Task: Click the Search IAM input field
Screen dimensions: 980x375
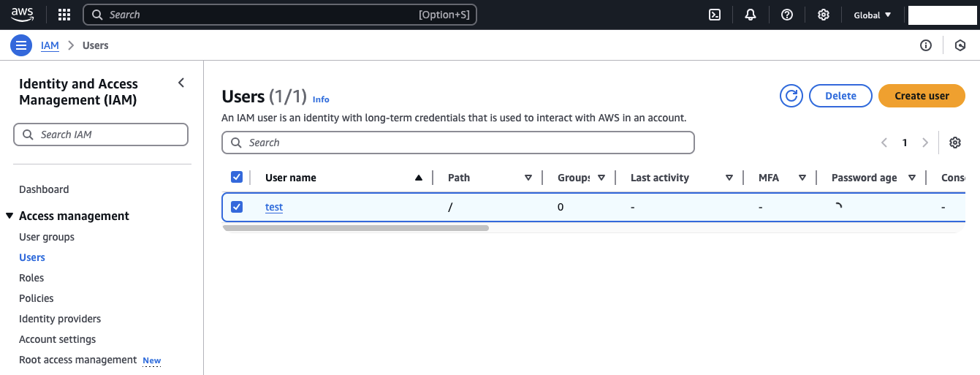Action: click(101, 135)
